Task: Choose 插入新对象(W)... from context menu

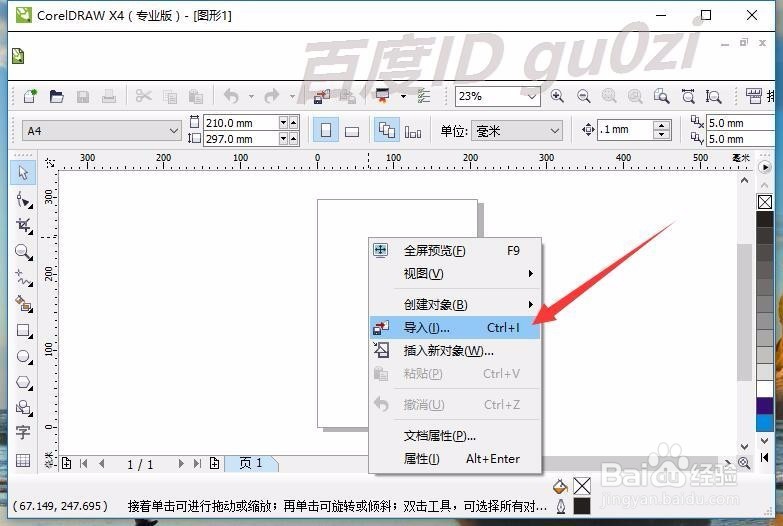Action: 455,351
